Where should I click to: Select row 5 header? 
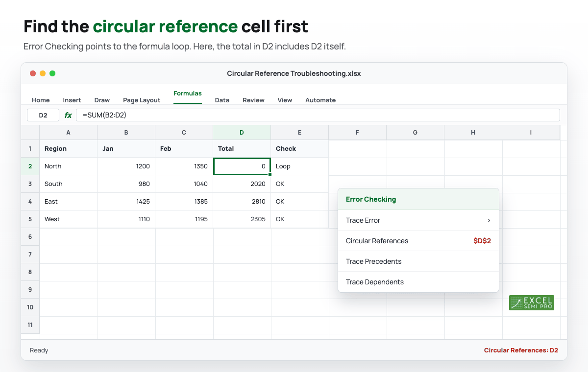[x=30, y=219]
